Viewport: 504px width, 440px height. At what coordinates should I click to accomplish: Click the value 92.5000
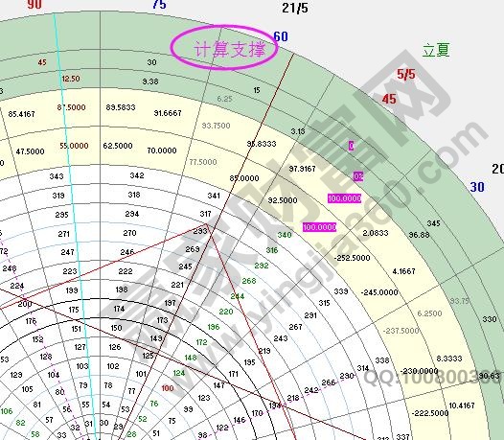tap(283, 200)
